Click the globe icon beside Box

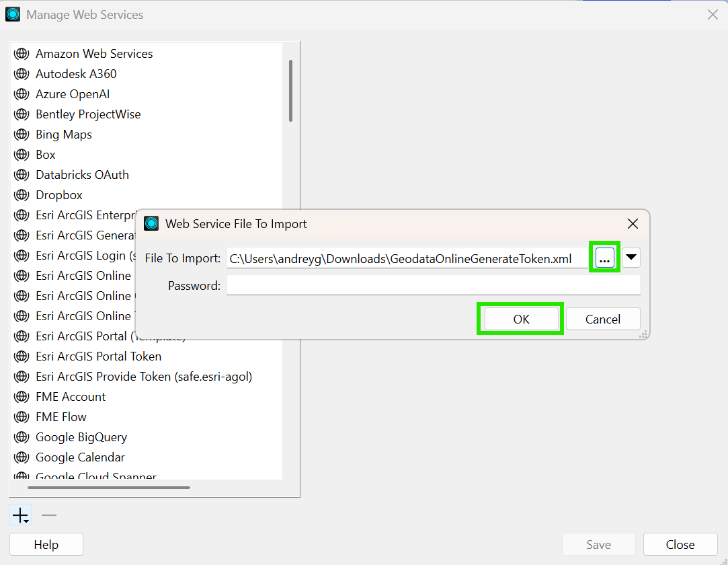tap(22, 155)
